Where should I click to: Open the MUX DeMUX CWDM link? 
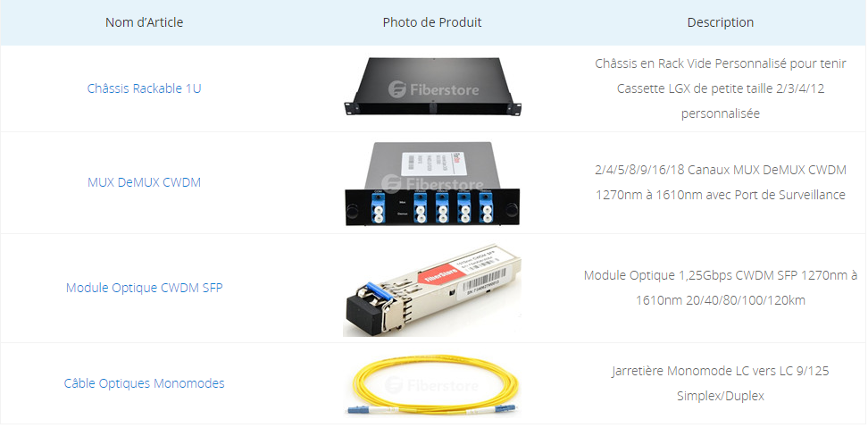144,182
